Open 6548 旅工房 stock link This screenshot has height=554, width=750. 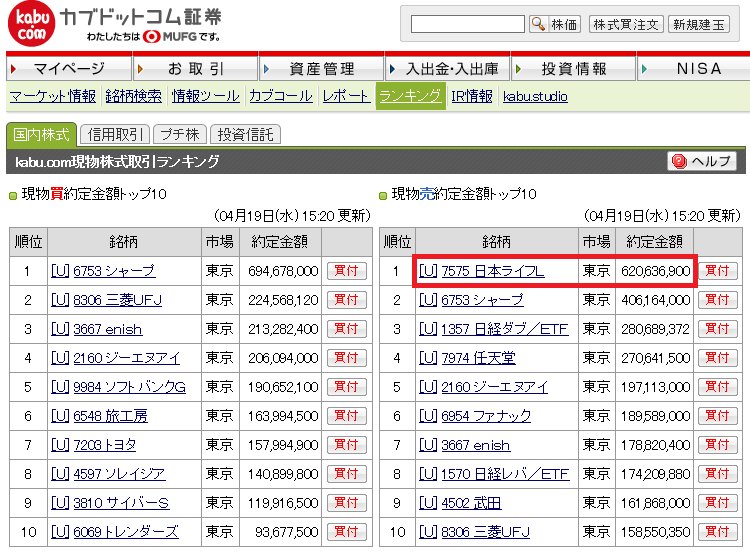click(x=110, y=416)
